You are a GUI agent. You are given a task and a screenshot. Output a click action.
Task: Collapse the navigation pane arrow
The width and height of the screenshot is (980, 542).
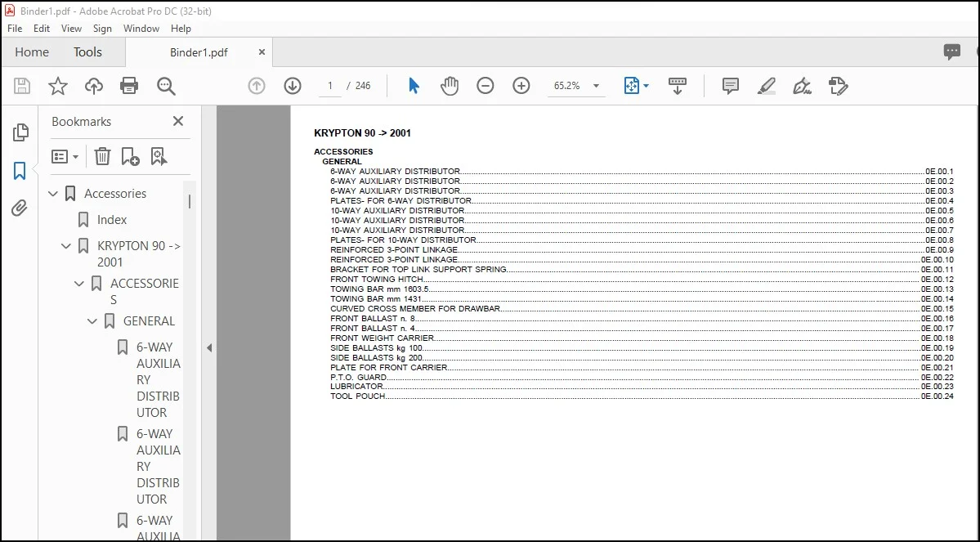[x=209, y=347]
